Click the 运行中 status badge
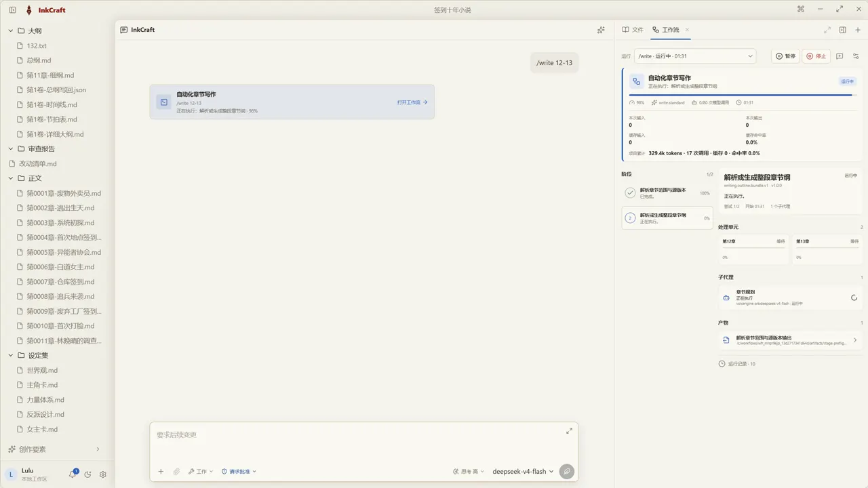868x488 pixels. point(848,81)
